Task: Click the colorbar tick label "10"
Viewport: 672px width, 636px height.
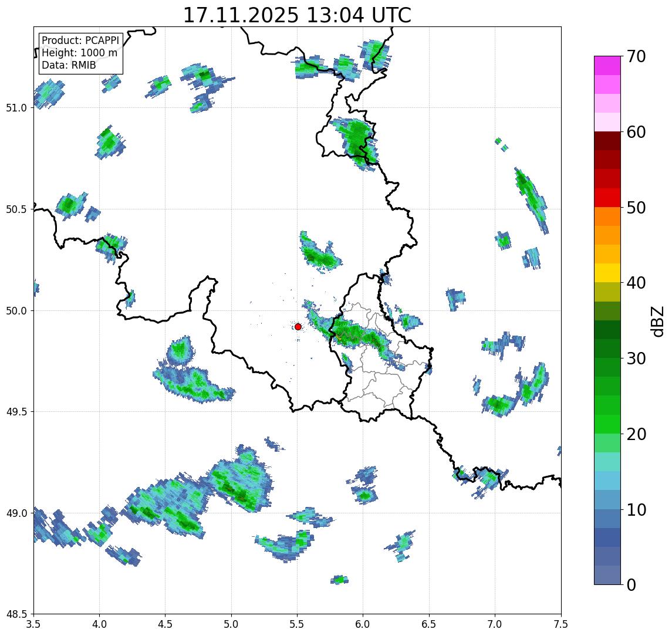Action: tap(636, 510)
